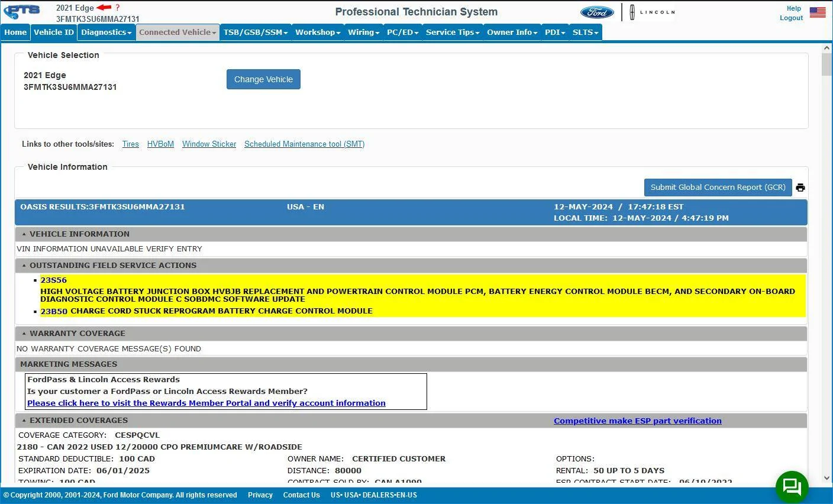Image resolution: width=833 pixels, height=504 pixels.
Task: Open the Connected Vehicle dropdown menu
Action: coord(177,33)
